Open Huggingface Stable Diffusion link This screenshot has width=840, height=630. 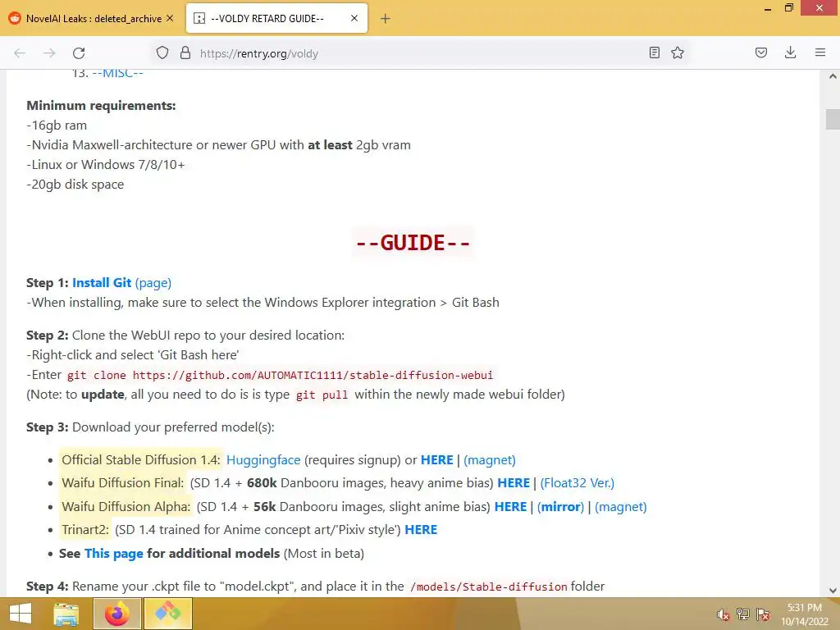click(263, 460)
